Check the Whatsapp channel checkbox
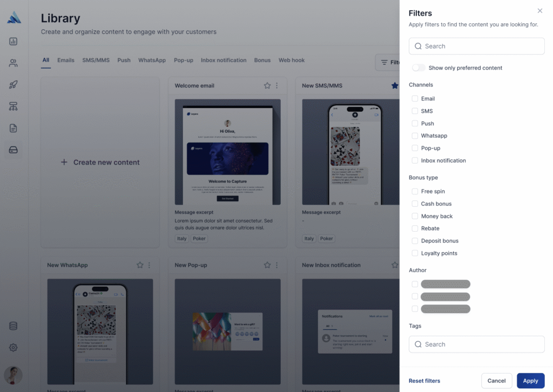Screen dimensions: 553x392 415,136
